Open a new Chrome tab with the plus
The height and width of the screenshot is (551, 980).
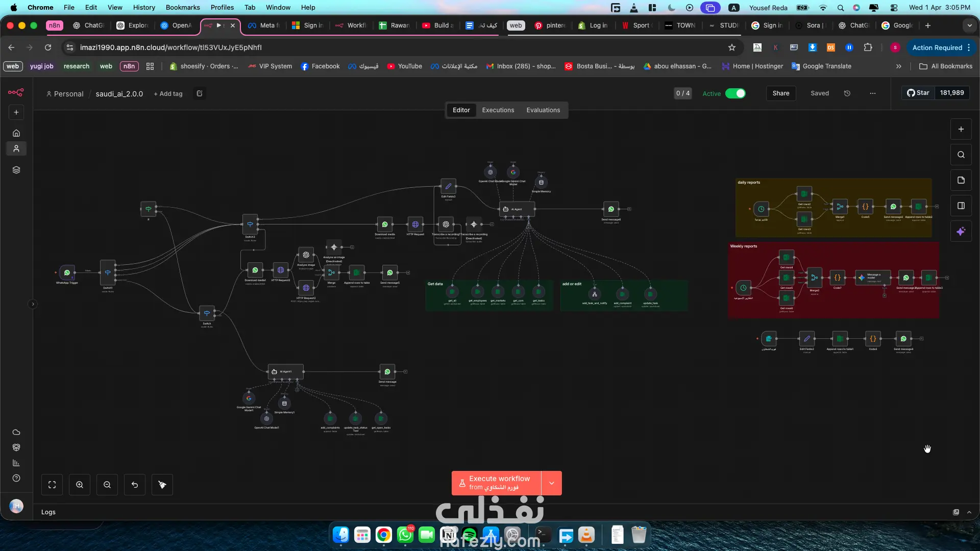[928, 26]
